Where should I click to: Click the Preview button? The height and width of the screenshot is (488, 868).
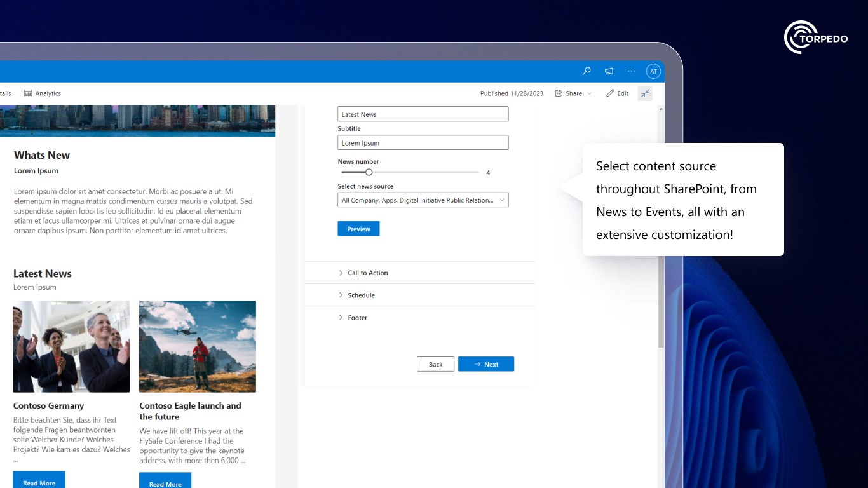click(x=358, y=229)
